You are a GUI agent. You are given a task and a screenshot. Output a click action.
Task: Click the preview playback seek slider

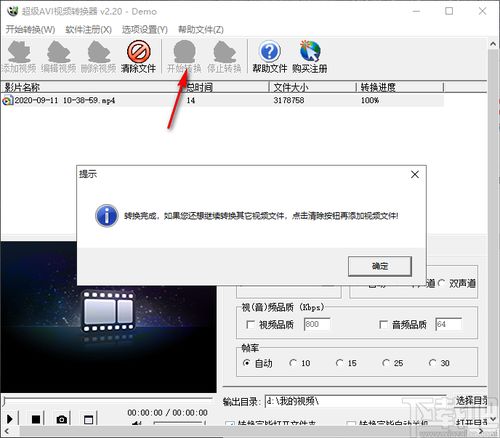(x=108, y=399)
